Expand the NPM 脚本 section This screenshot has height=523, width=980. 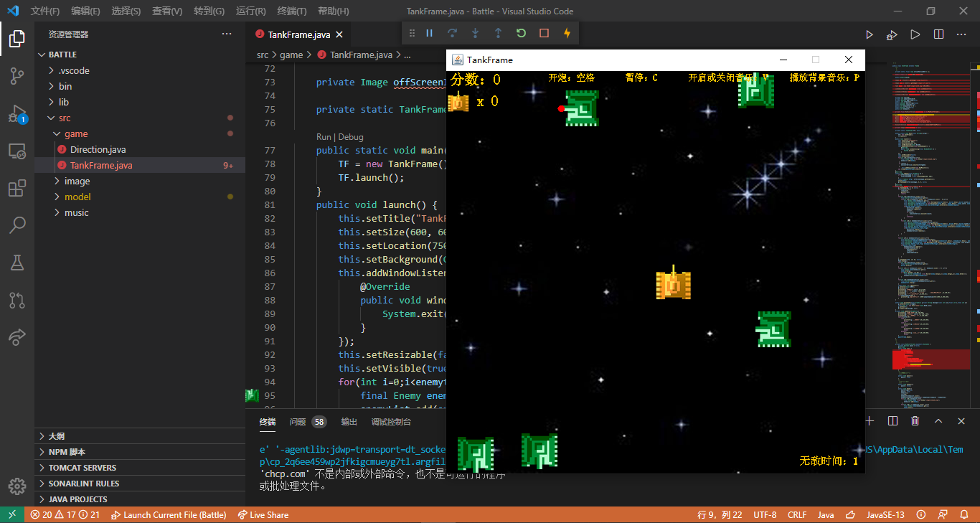tap(140, 452)
